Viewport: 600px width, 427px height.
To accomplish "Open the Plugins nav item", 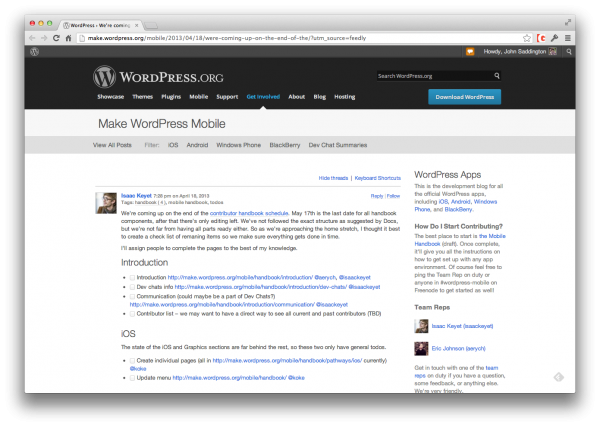I will pyautogui.click(x=171, y=97).
